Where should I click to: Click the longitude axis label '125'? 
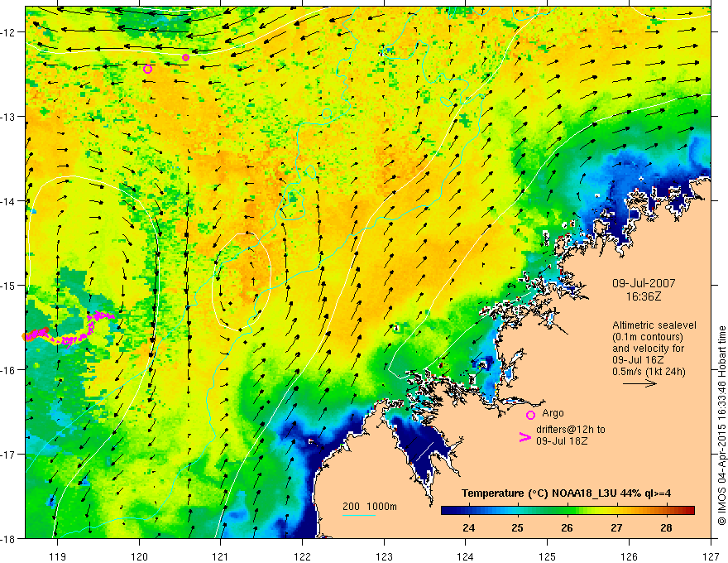coord(548,556)
